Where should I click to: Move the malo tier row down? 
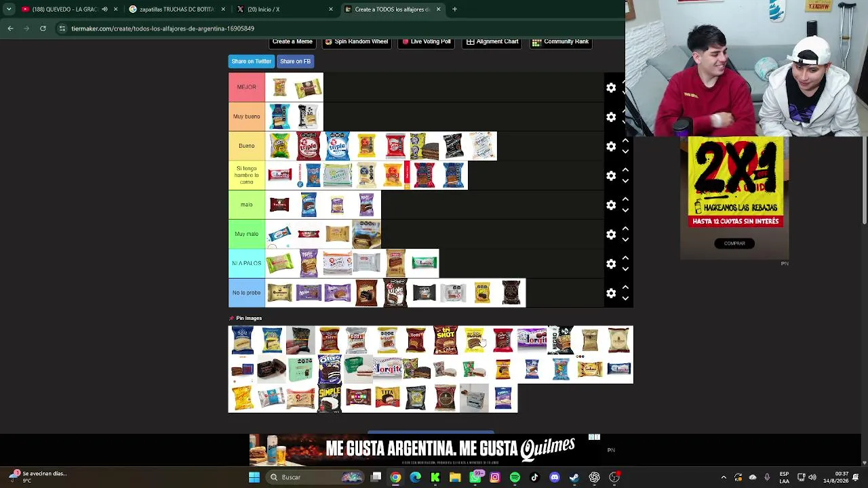point(625,210)
